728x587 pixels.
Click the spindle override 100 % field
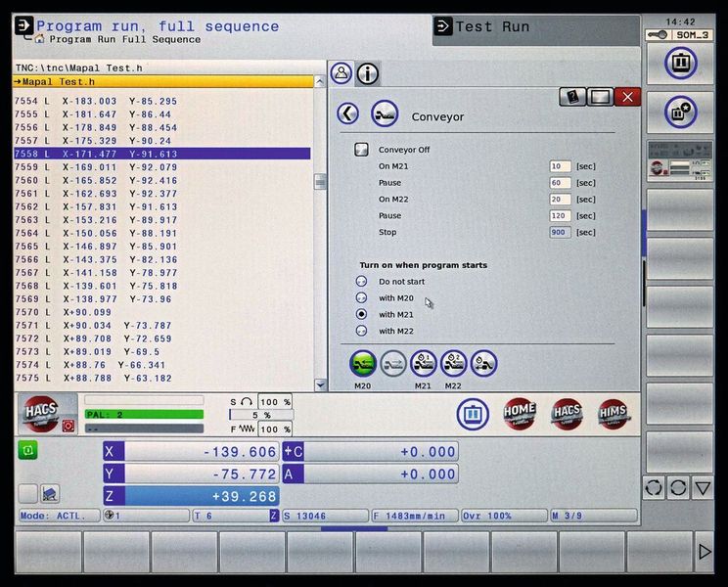click(275, 402)
